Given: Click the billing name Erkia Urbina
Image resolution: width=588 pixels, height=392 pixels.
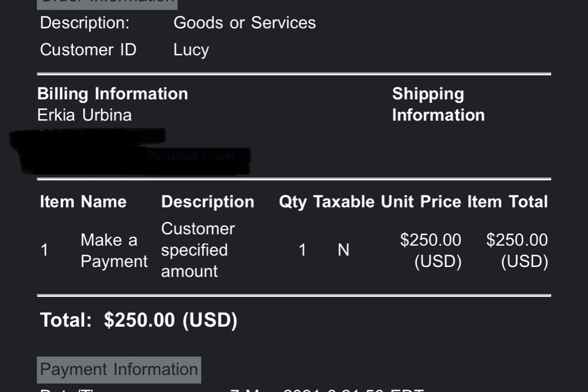Looking at the screenshot, I should point(84,115).
